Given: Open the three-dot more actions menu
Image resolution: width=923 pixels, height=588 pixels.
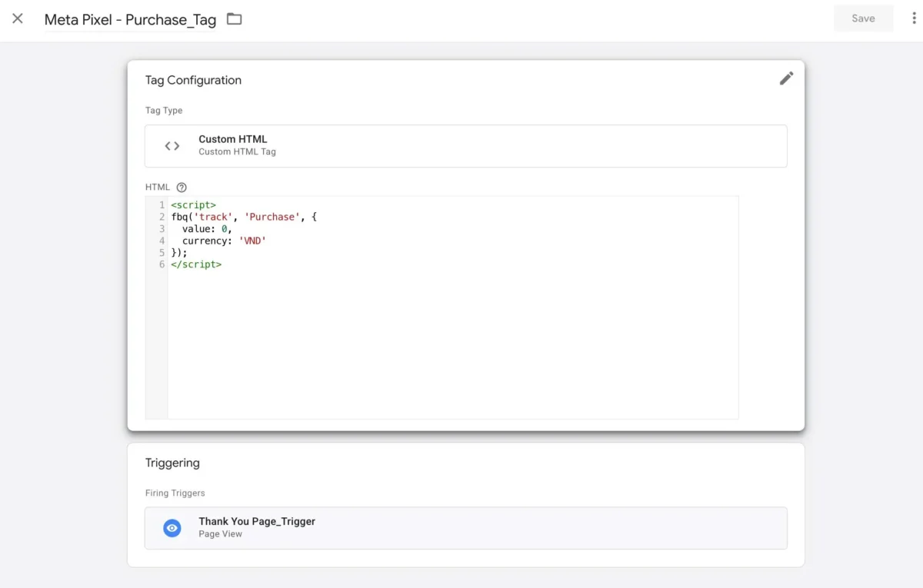Looking at the screenshot, I should click(914, 18).
